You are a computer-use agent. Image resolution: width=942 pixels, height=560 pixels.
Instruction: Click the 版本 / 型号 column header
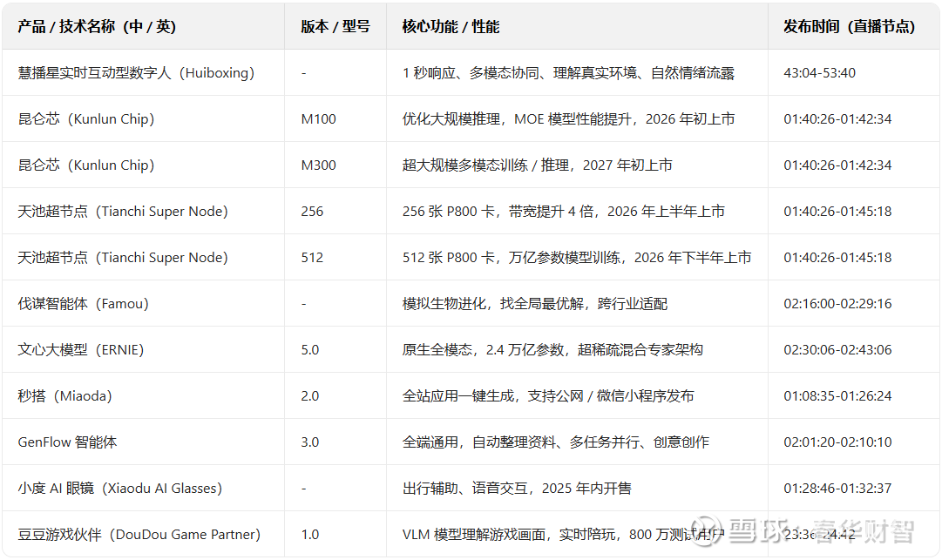point(335,26)
